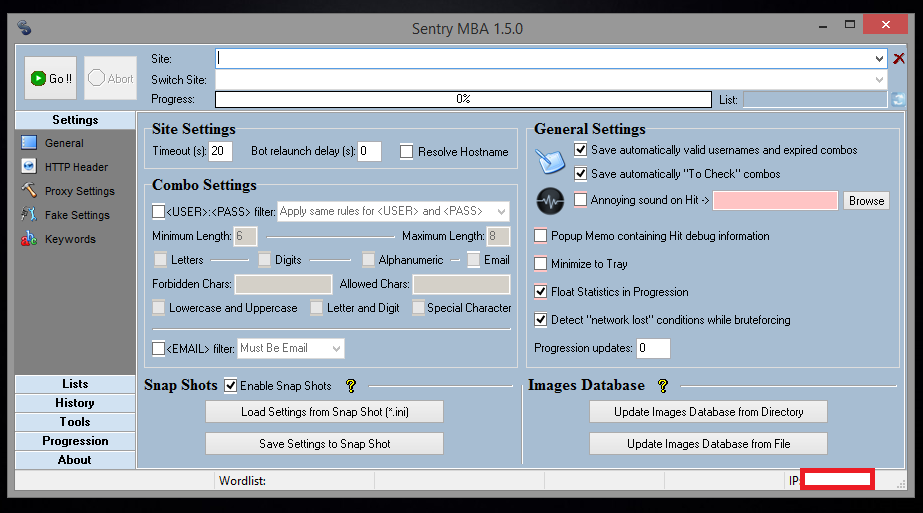The height and width of the screenshot is (513, 923).
Task: Uncheck Float Statistics in Progression
Action: 540,292
